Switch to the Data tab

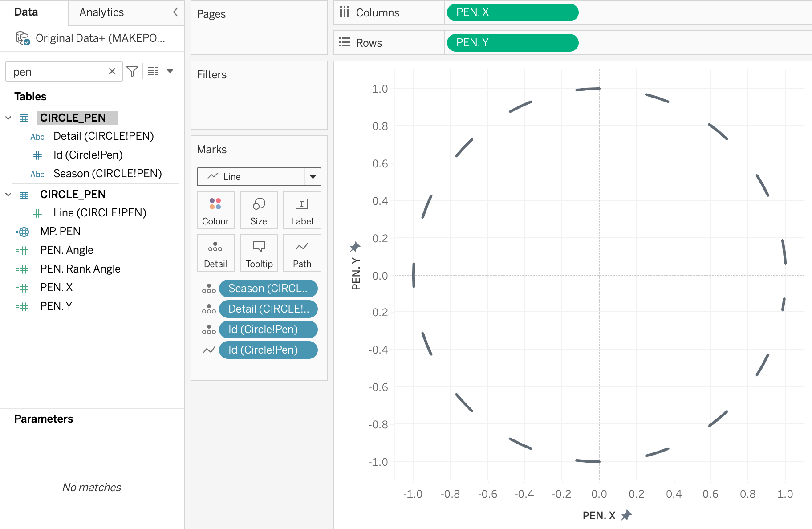(x=26, y=12)
